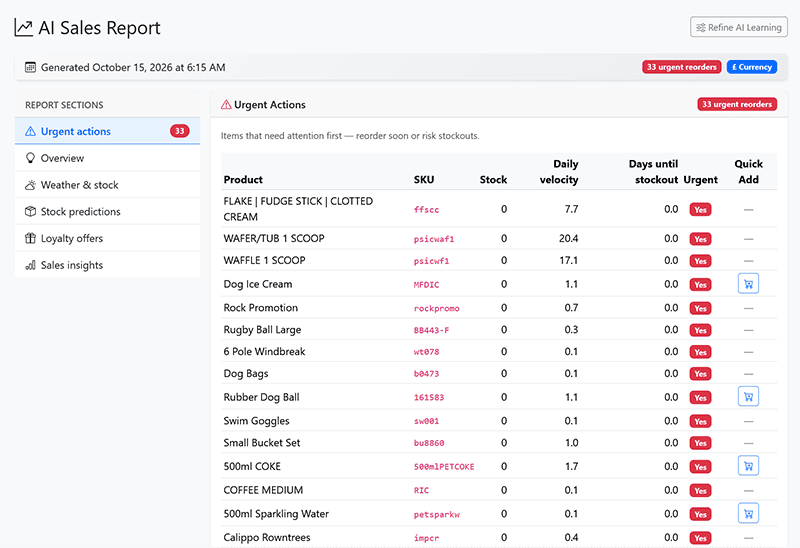Click the SKU column header
The width and height of the screenshot is (800, 548).
(423, 180)
